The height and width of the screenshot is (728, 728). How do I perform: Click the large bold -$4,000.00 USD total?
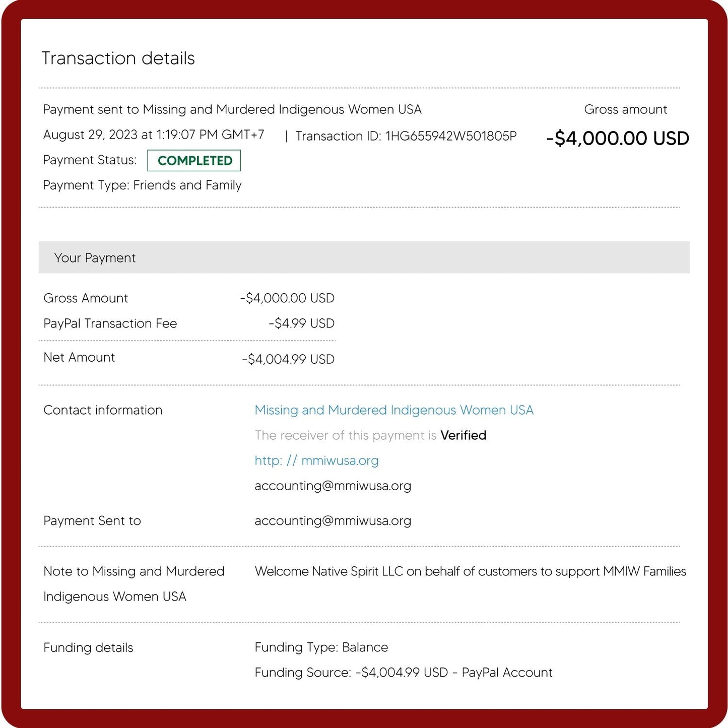(x=617, y=139)
